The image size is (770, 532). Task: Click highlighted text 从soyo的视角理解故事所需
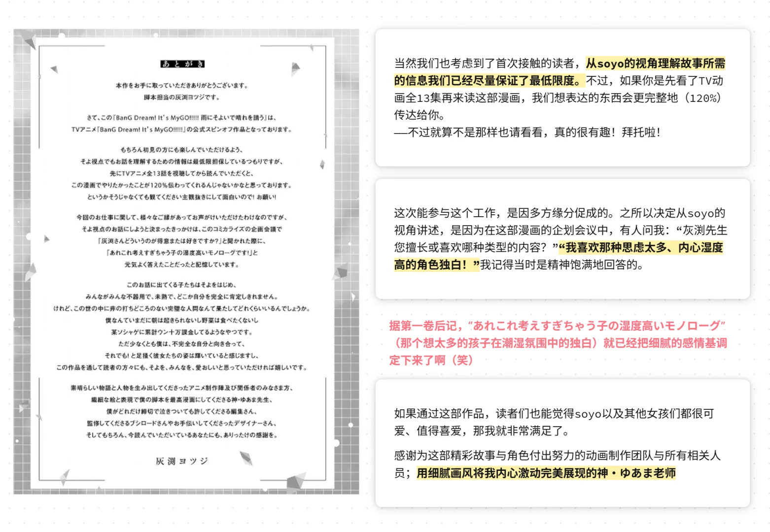[655, 64]
